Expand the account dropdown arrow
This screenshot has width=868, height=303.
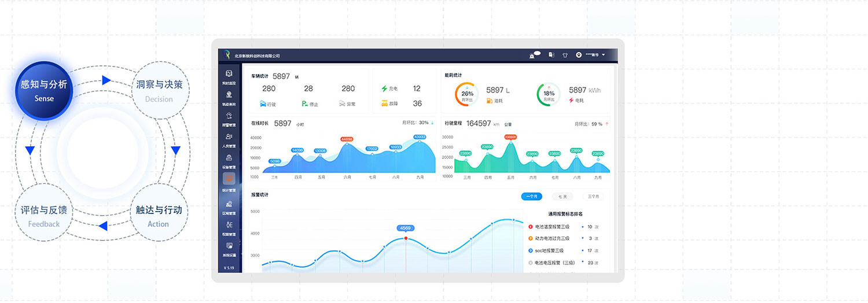[604, 55]
